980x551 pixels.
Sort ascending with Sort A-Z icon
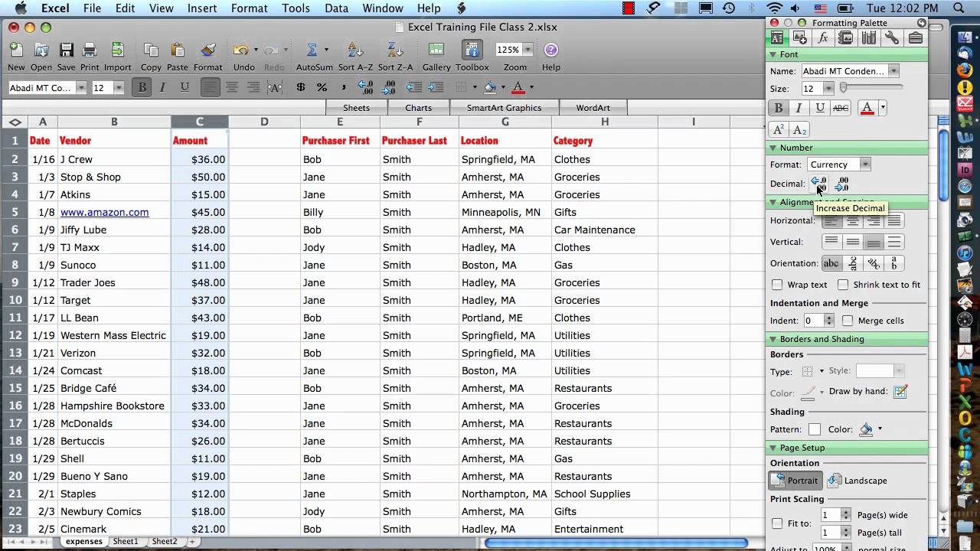[x=356, y=51]
